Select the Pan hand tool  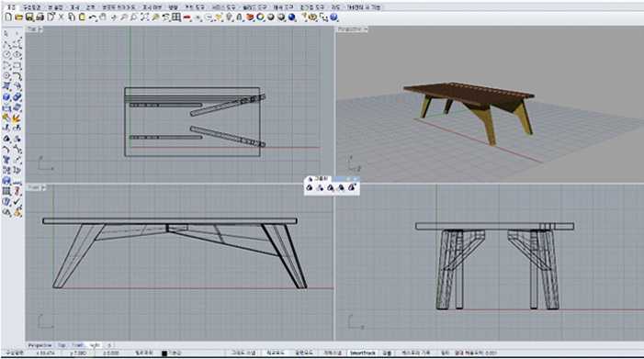[x=103, y=17]
